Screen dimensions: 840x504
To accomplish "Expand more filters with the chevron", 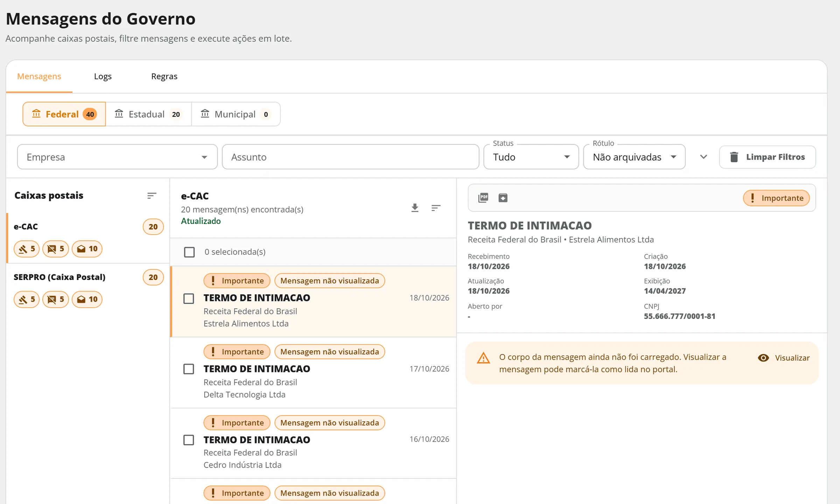I will click(x=703, y=157).
